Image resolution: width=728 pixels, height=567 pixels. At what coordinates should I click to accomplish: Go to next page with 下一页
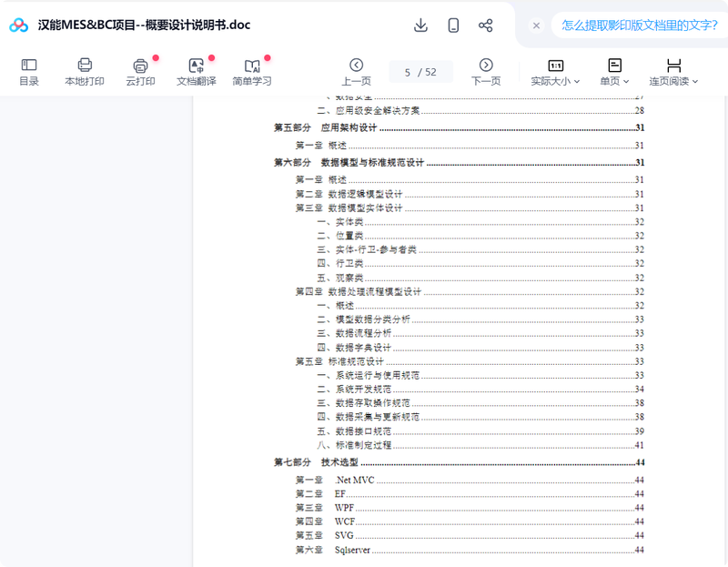point(486,73)
